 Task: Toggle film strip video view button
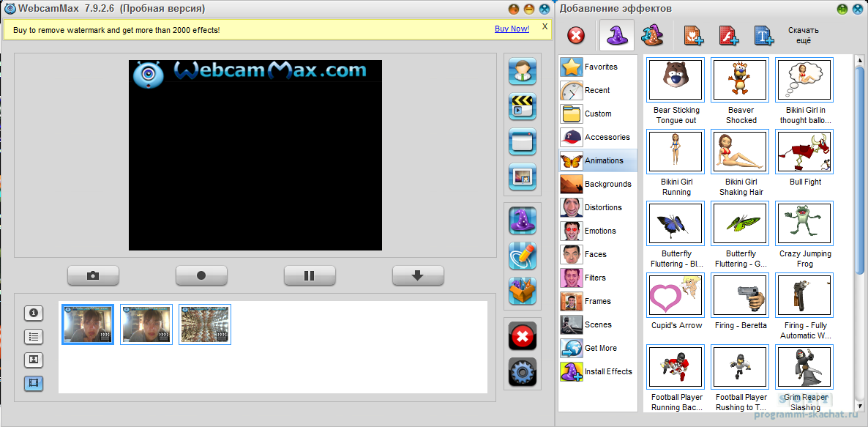click(34, 383)
